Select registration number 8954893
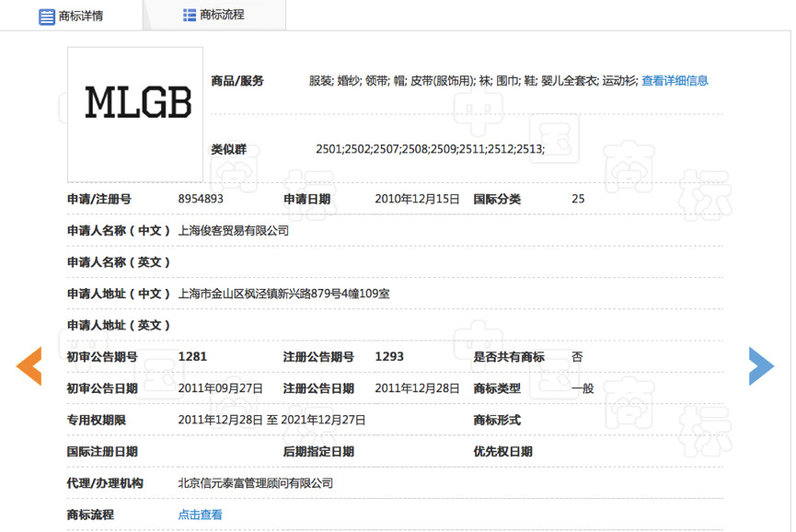 tap(201, 199)
